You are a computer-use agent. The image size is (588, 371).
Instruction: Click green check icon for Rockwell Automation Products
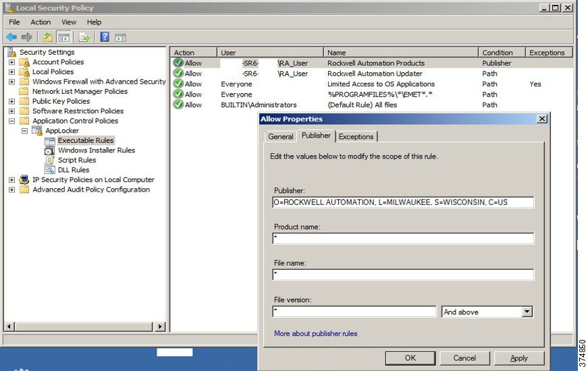tap(178, 63)
